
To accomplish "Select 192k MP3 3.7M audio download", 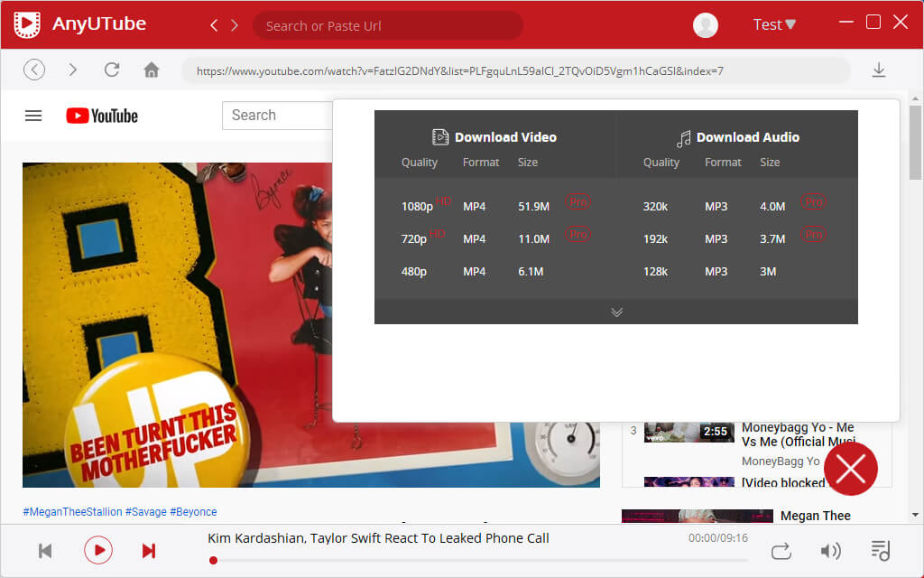I will [x=736, y=238].
